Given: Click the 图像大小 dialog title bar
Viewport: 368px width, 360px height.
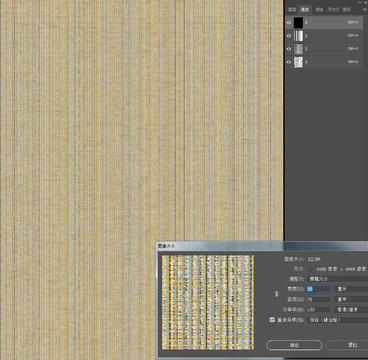Looking at the screenshot, I should 262,246.
